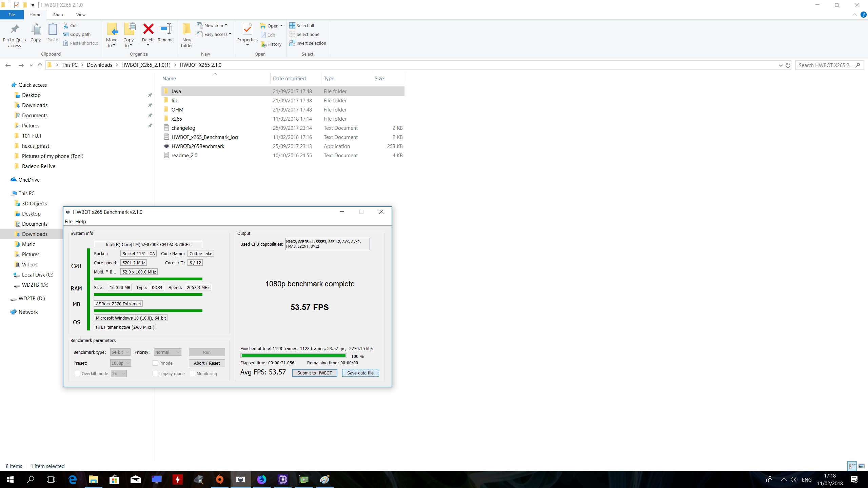Switch to the View ribbon tab
Image resolution: width=868 pixels, height=488 pixels.
[x=81, y=15]
